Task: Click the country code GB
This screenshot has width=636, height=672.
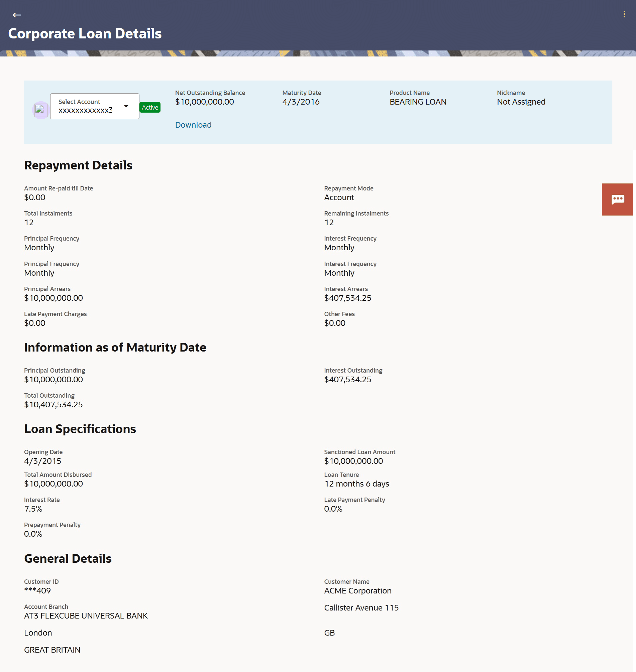Action: (x=329, y=633)
